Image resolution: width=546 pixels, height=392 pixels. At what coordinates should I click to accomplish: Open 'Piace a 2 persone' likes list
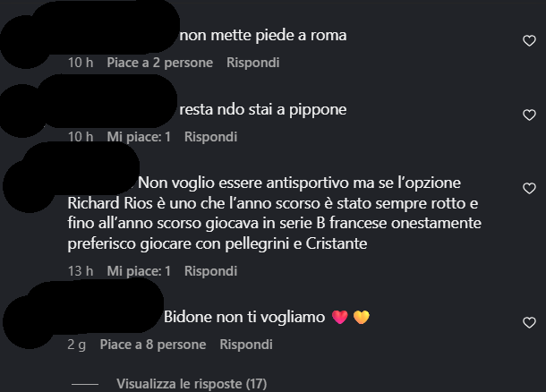coord(160,63)
